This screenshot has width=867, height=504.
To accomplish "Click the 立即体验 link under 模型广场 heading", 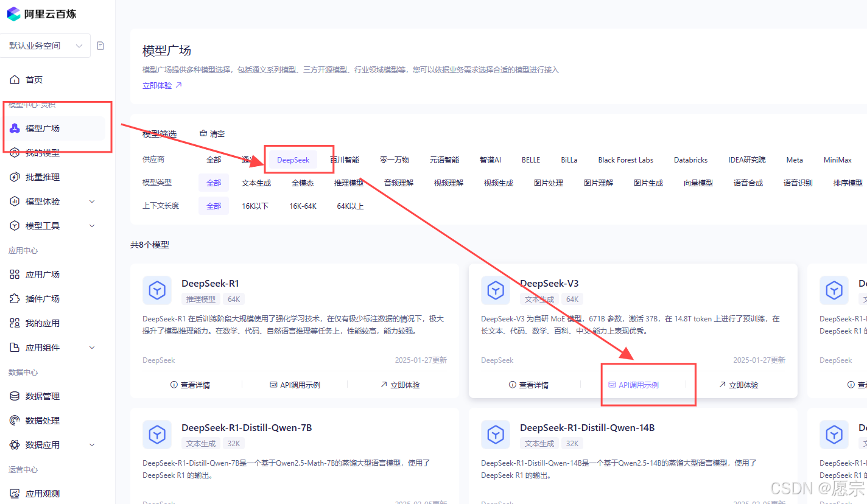I will [162, 85].
